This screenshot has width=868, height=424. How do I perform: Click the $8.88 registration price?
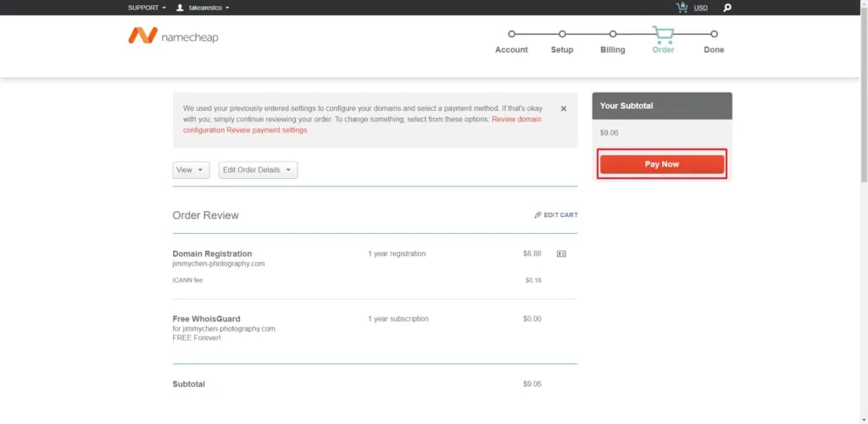pyautogui.click(x=532, y=254)
